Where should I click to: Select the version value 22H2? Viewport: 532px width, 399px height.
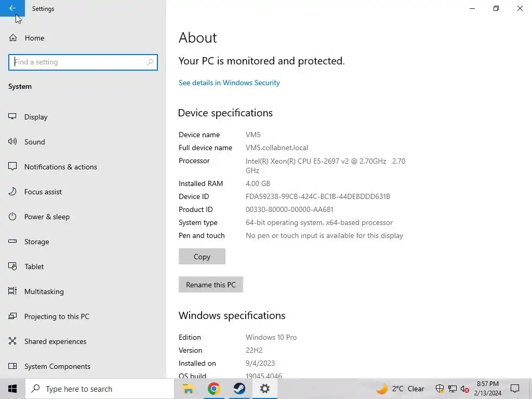(x=254, y=350)
